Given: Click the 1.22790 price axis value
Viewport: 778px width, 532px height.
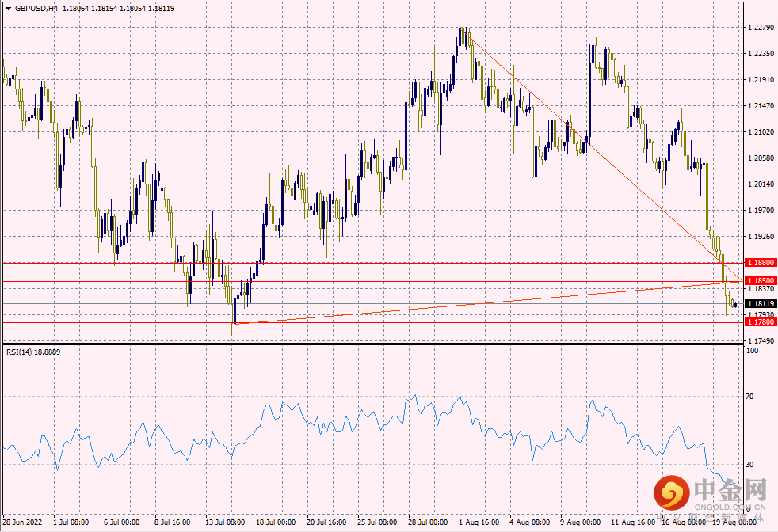Looking at the screenshot, I should 761,28.
